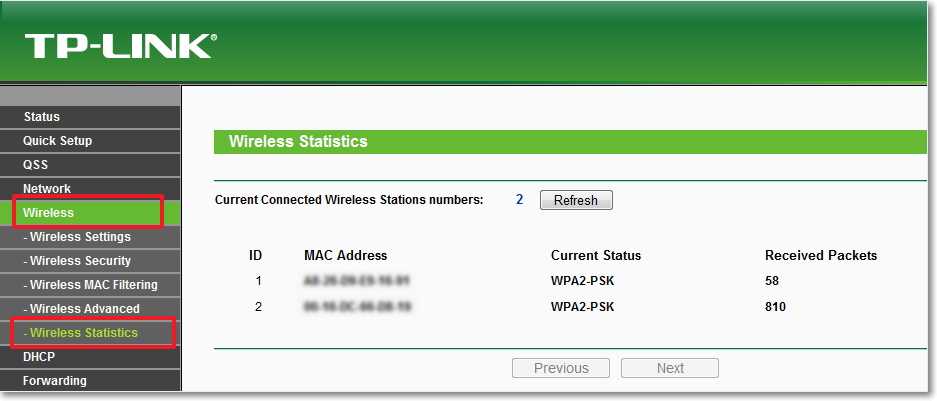Open the Network section
The width and height of the screenshot is (937, 401).
pos(47,189)
